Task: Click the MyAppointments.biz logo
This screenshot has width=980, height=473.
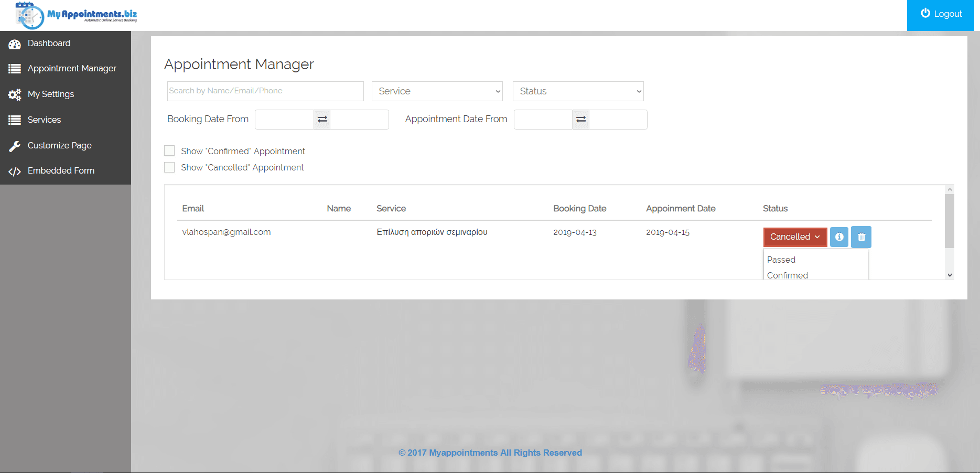Action: [77, 15]
